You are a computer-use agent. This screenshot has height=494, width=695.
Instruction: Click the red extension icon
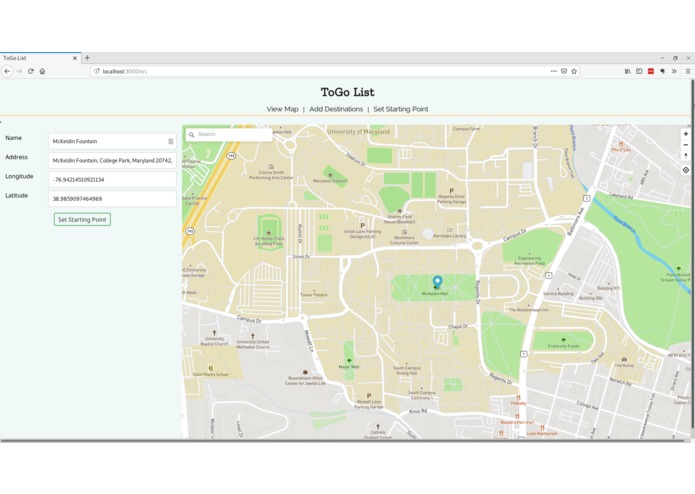click(x=651, y=71)
